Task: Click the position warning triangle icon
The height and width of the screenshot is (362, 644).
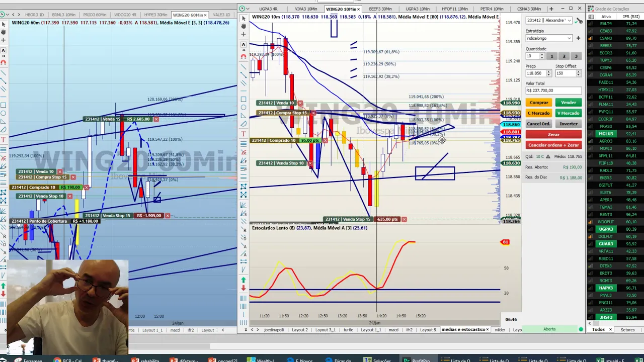Action: tap(548, 156)
